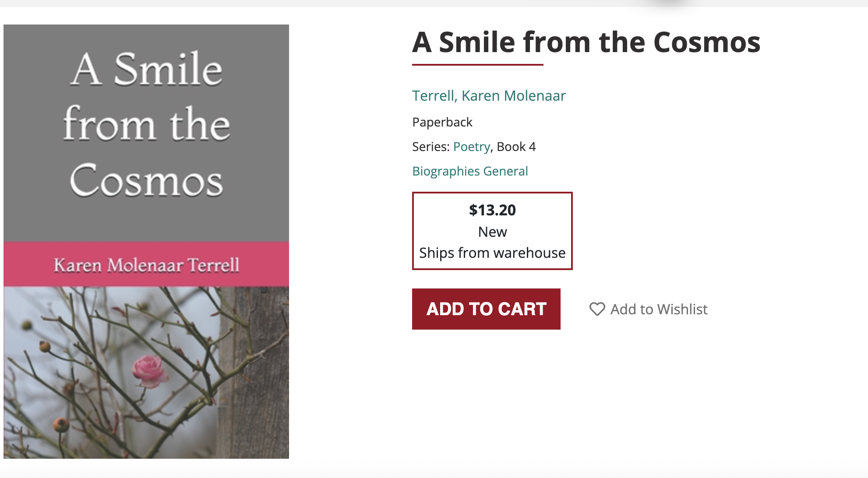Open author link Terrell, Karen Molenaar
The height and width of the screenshot is (478, 868).
pos(489,95)
